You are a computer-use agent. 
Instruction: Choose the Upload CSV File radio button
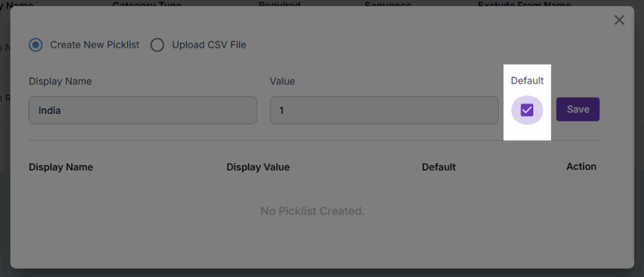157,45
